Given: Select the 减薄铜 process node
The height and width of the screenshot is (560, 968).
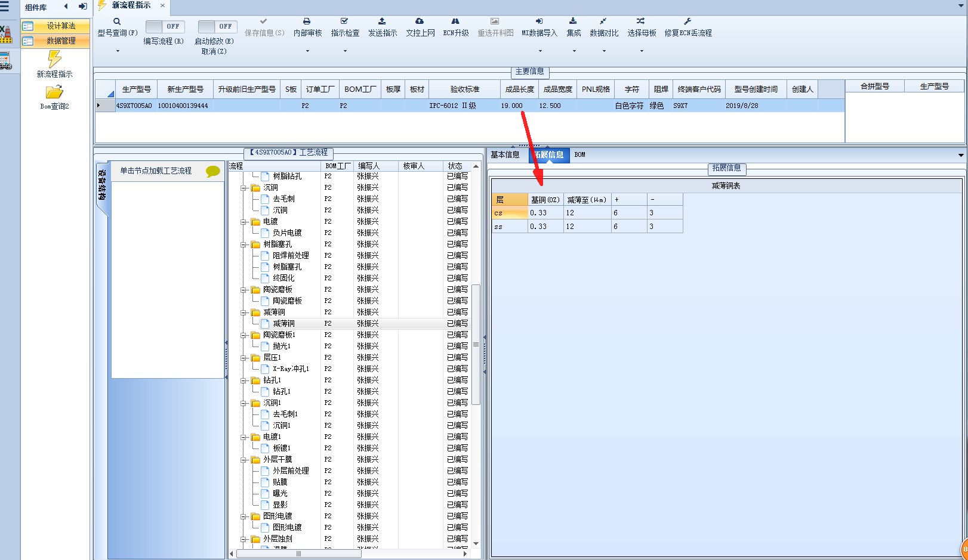Looking at the screenshot, I should point(283,324).
